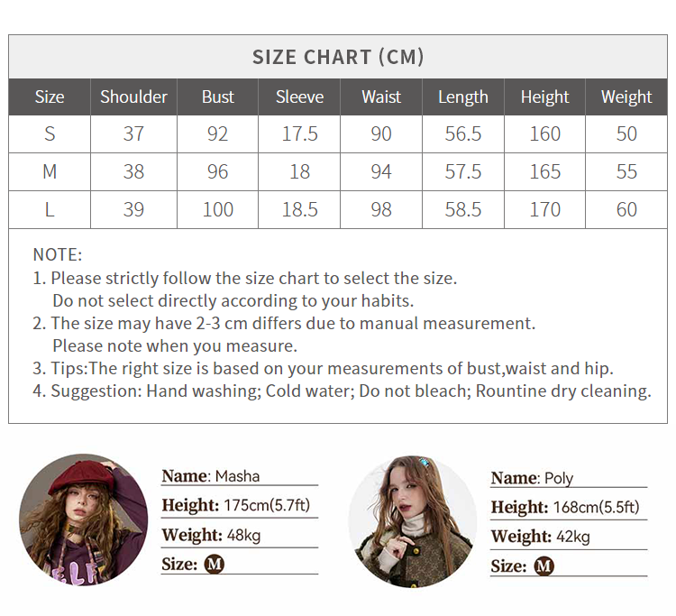Click the Sleeve column header
Image resolution: width=676 pixels, height=616 pixels.
point(299,97)
